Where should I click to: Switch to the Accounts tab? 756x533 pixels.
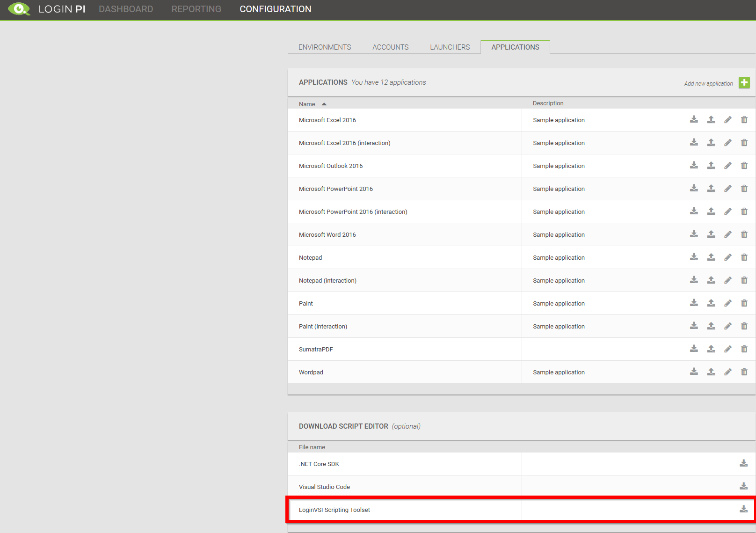coord(391,47)
